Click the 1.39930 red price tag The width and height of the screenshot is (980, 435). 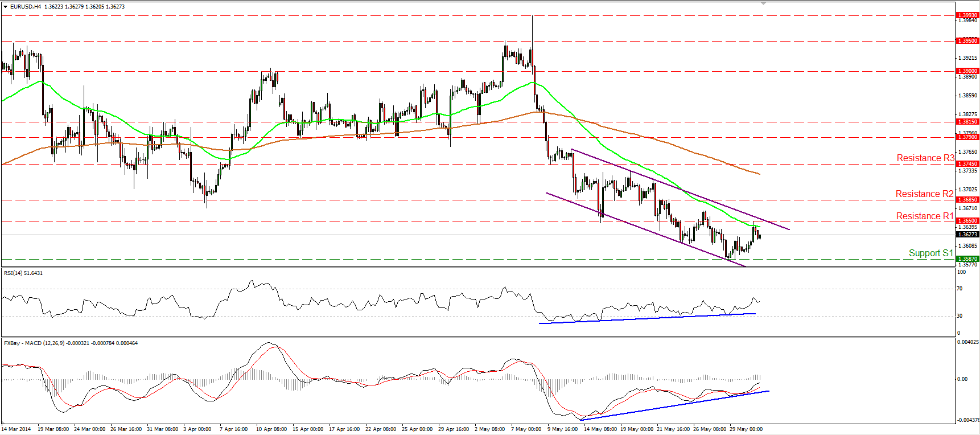point(967,15)
